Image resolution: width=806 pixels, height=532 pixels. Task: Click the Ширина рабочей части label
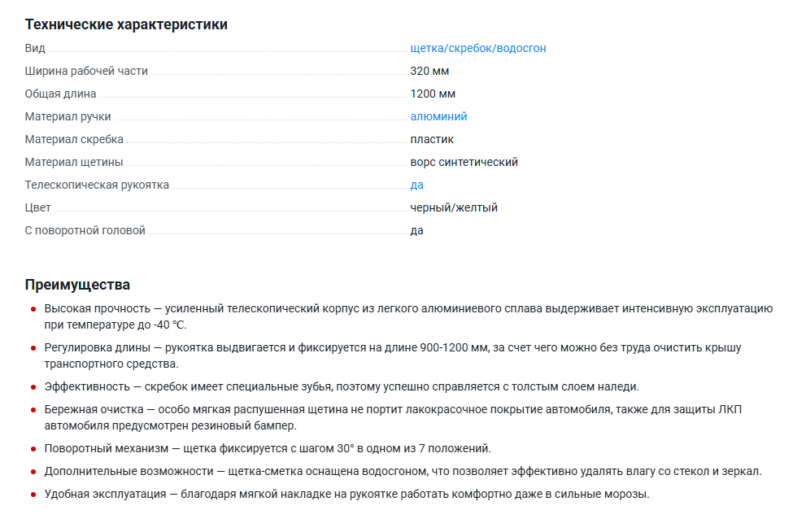86,71
